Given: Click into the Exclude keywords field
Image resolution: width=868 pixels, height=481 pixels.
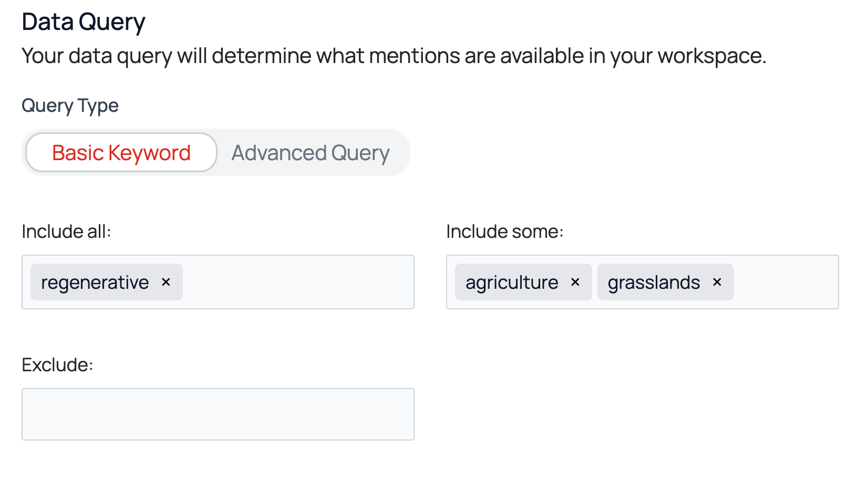Looking at the screenshot, I should pos(218,414).
